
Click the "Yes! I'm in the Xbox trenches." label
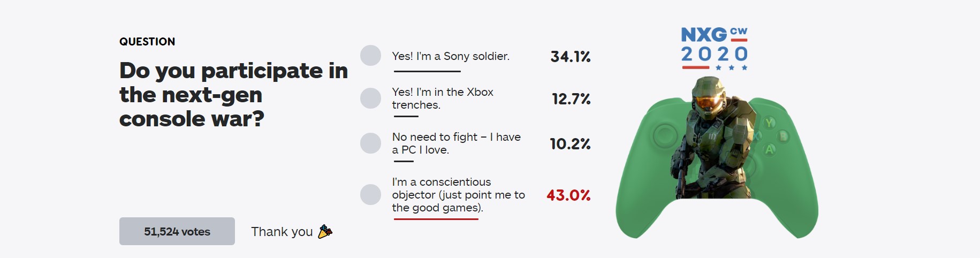(443, 98)
